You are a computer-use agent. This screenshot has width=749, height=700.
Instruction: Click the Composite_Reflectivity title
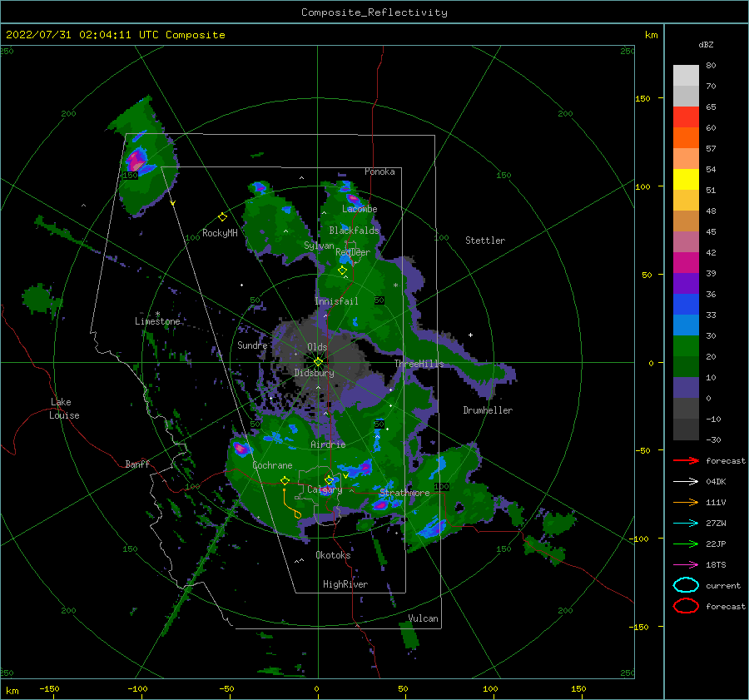[374, 12]
